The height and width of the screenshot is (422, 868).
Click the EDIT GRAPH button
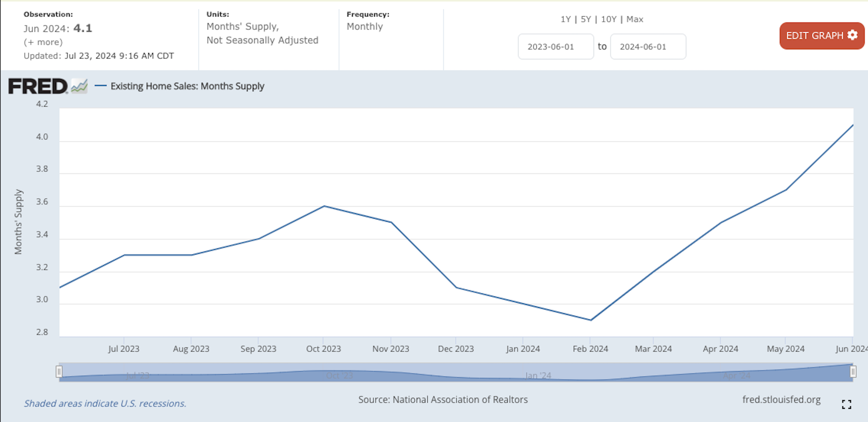pos(822,36)
